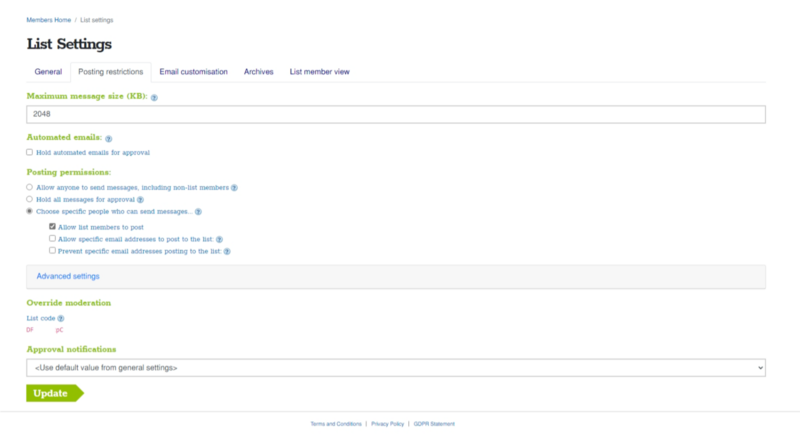Screen dimensions: 800x437
Task: Uncheck 'Allow list members to post'
Action: tap(52, 227)
